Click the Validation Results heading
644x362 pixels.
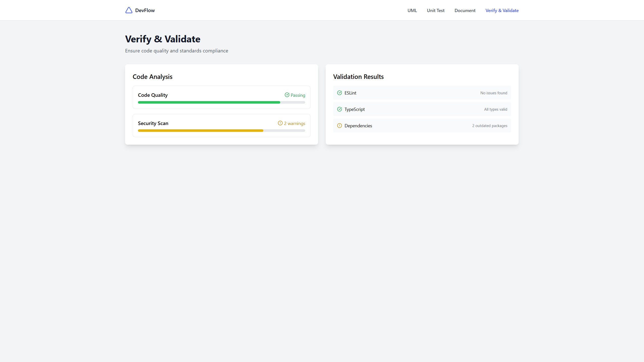pyautogui.click(x=358, y=77)
